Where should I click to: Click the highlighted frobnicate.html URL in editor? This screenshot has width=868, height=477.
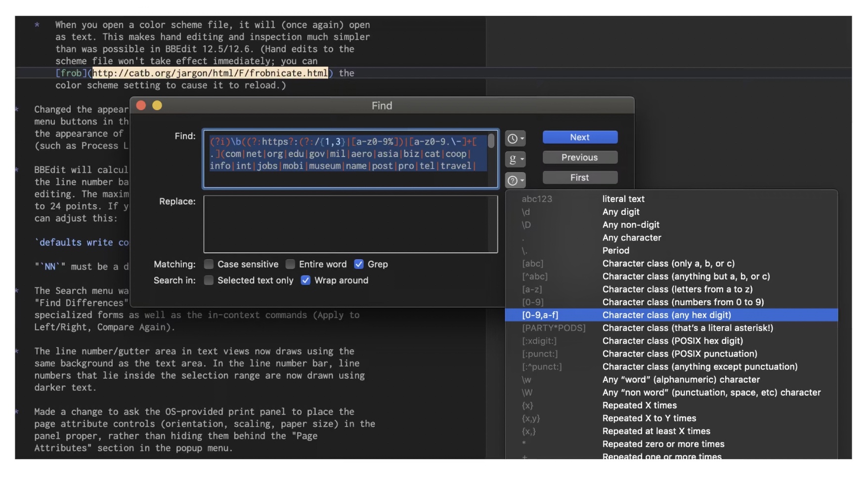click(210, 73)
